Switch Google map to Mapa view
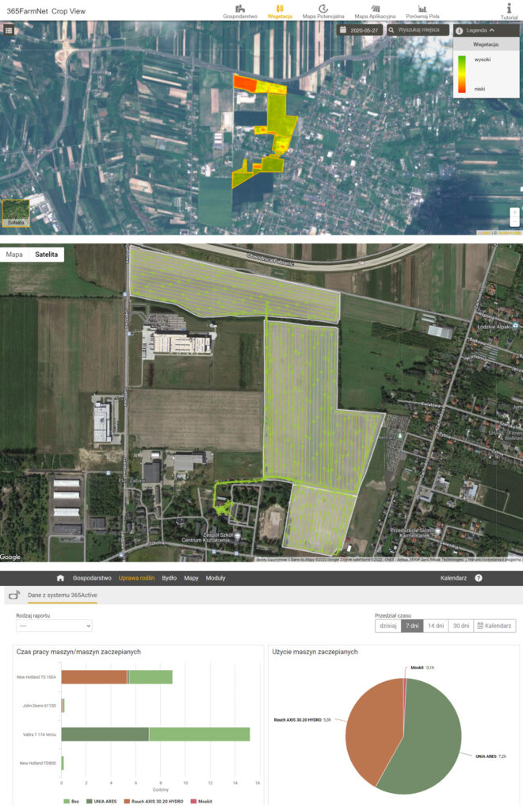This screenshot has height=812, width=523. pyautogui.click(x=14, y=255)
